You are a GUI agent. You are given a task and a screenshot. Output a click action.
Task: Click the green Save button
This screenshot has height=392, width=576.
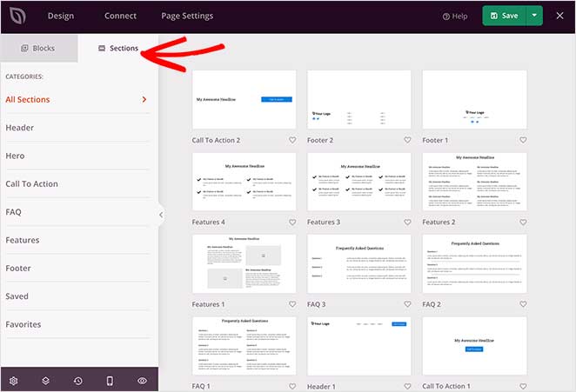click(504, 16)
